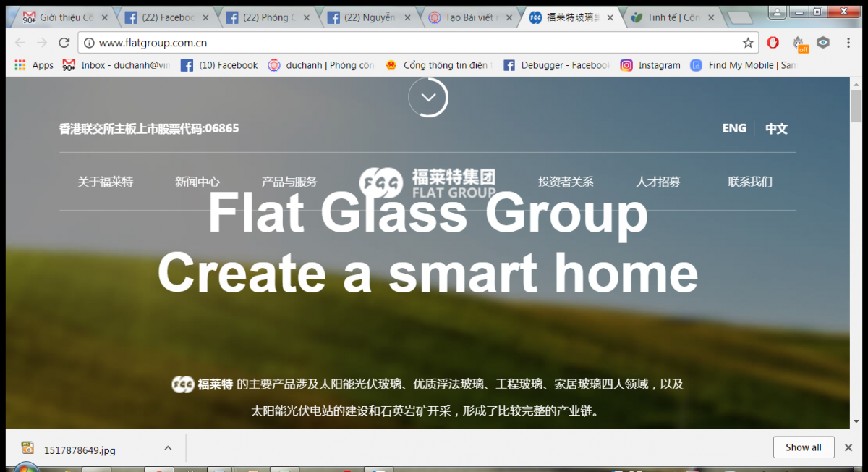Close the Tinh tế tab
Image resolution: width=868 pixels, height=472 pixels.
710,17
